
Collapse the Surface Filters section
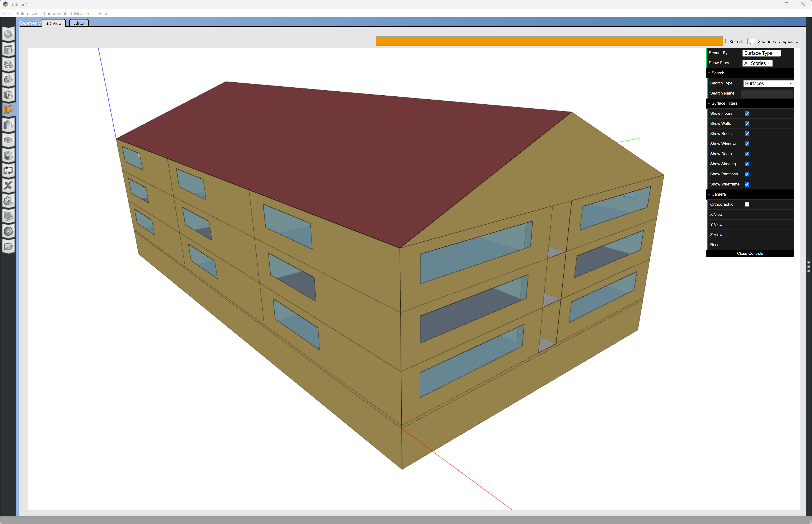[x=709, y=103]
